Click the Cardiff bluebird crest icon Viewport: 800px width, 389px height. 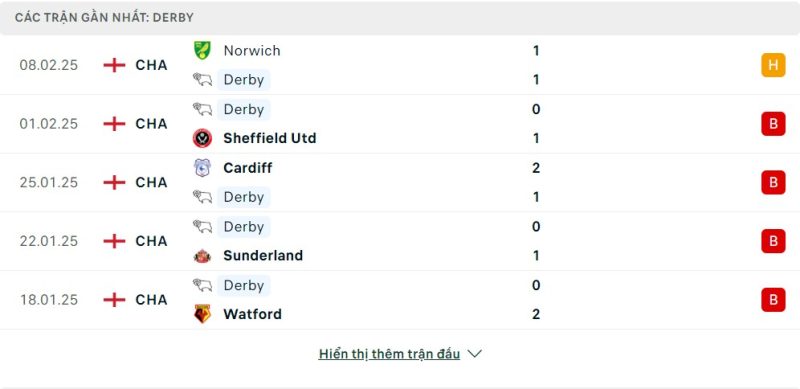pos(203,167)
